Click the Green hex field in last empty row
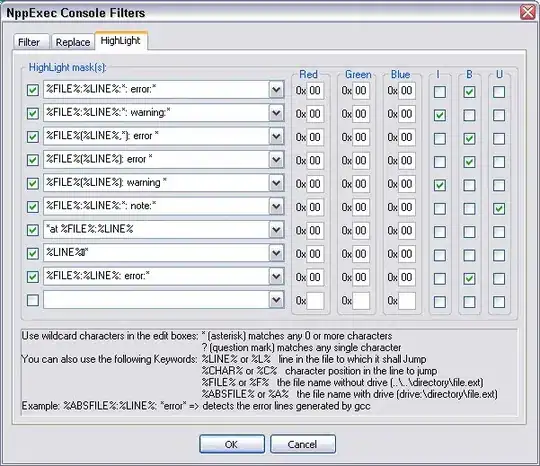Viewport: 540px width, 466px height. pos(361,301)
